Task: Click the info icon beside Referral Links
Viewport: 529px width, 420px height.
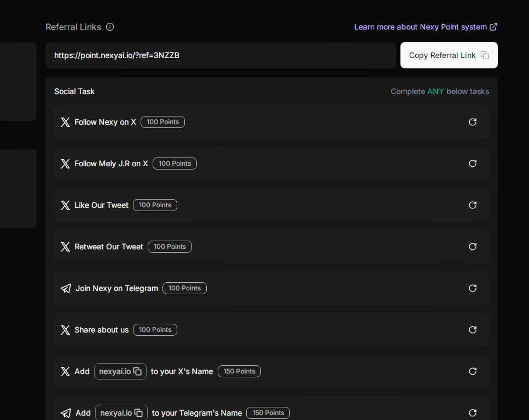Action: [110, 27]
